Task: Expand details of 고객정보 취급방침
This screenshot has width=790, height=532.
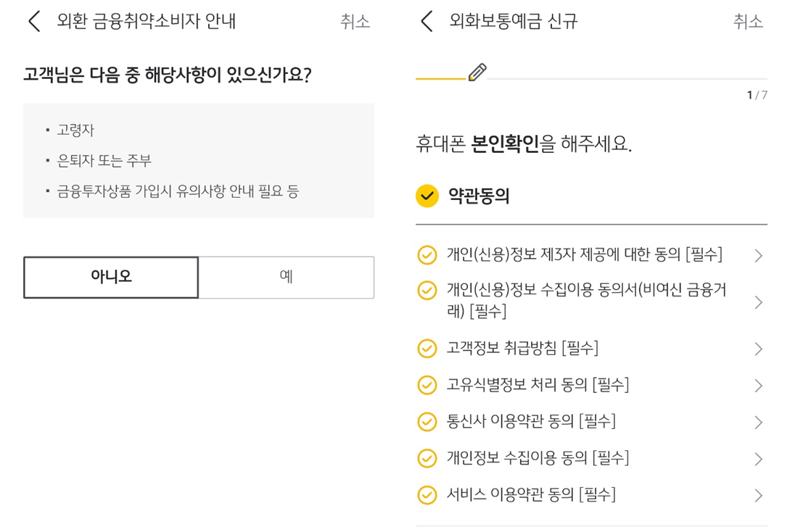Action: coord(759,348)
